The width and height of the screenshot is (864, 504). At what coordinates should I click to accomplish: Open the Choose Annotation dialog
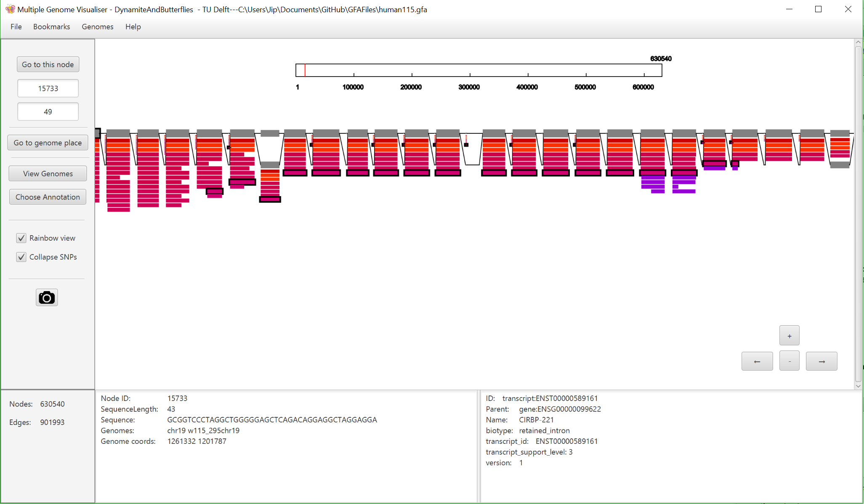pyautogui.click(x=48, y=197)
